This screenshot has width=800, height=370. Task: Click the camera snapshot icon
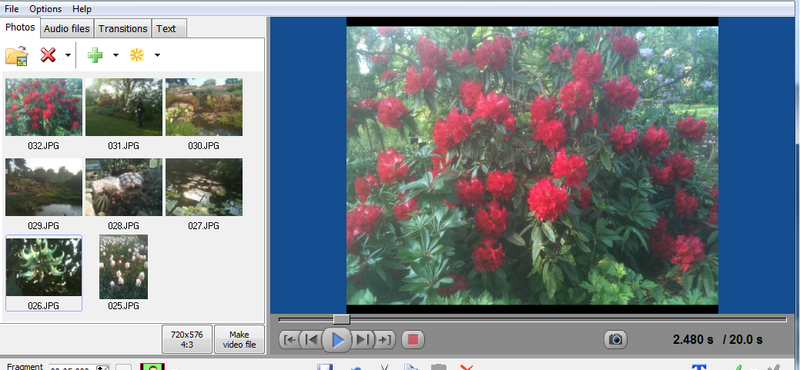click(x=616, y=339)
